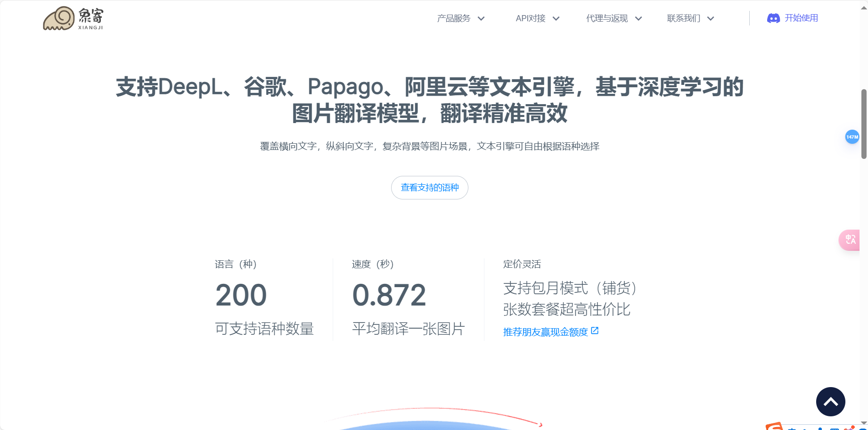The image size is (868, 430).
Task: Click the Discord icon beside 开始使用
Action: (773, 18)
